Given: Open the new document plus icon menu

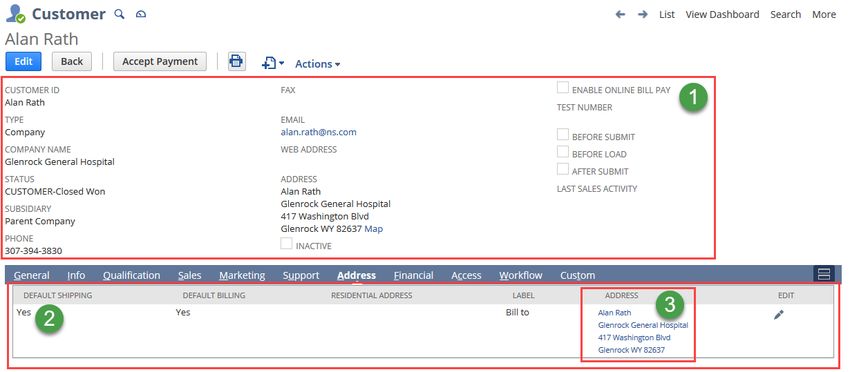Looking at the screenshot, I should click(273, 63).
